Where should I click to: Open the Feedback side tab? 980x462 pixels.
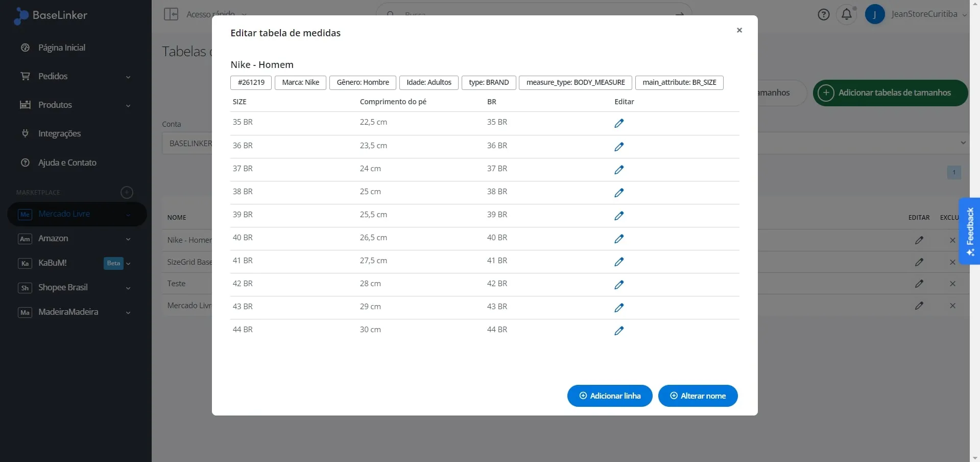tap(969, 231)
